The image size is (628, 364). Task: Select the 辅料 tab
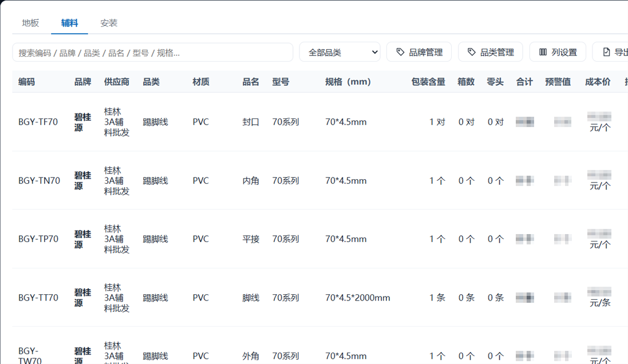(69, 23)
